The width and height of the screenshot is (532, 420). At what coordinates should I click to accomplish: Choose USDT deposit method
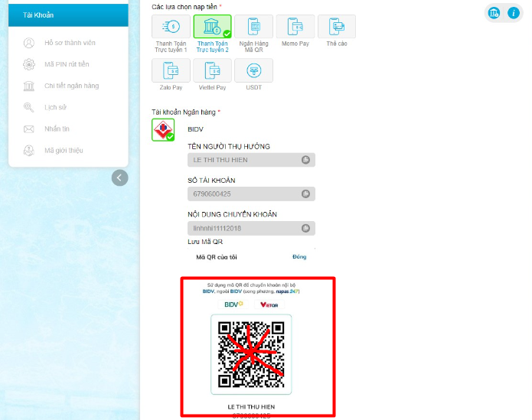[254, 70]
